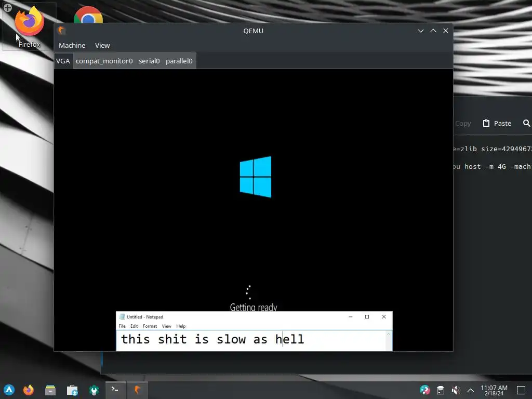This screenshot has width=532, height=399.
Task: Open the application launcher in taskbar
Action: [9, 390]
